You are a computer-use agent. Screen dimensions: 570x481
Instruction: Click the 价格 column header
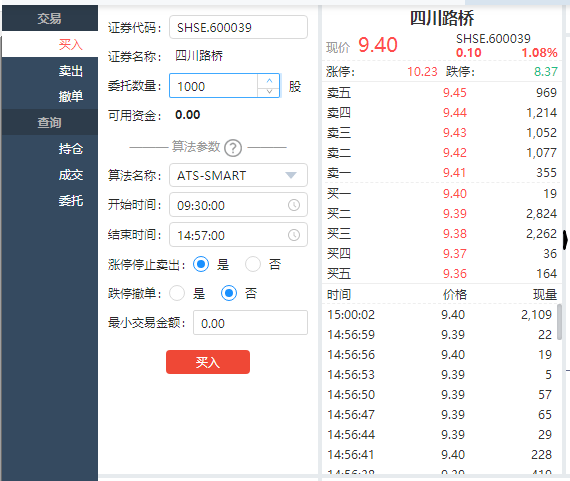point(454,294)
